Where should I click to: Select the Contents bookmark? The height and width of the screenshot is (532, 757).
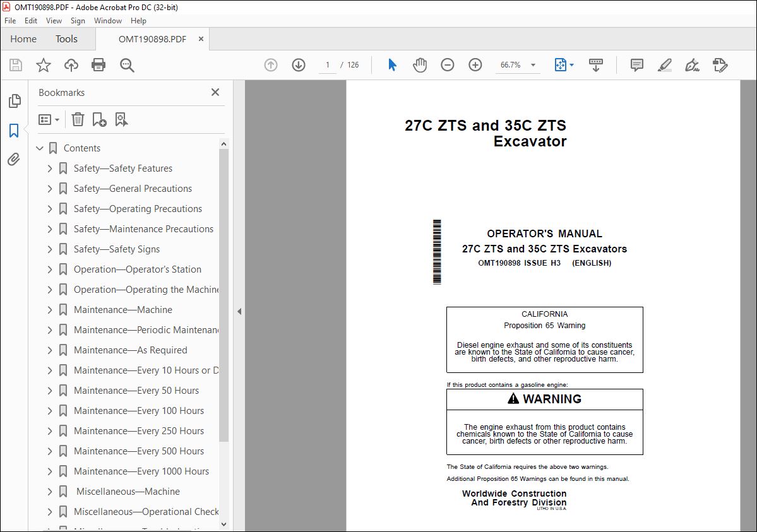point(81,148)
